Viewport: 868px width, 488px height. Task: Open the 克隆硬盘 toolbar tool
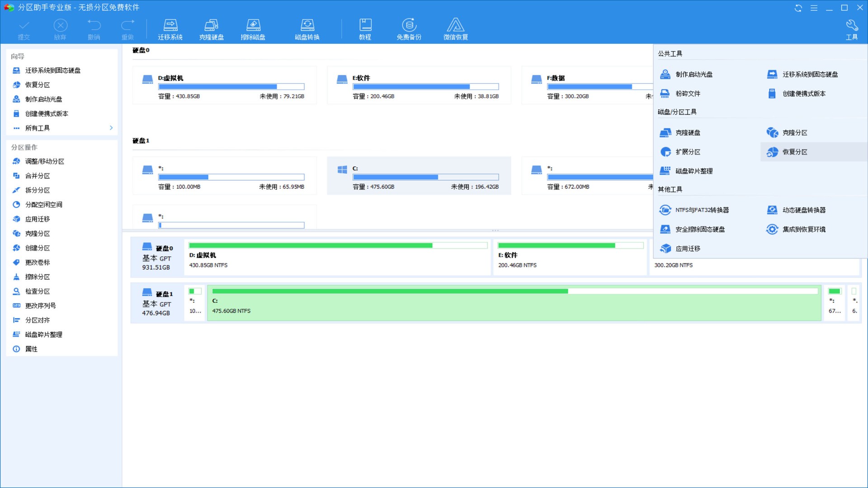211,29
